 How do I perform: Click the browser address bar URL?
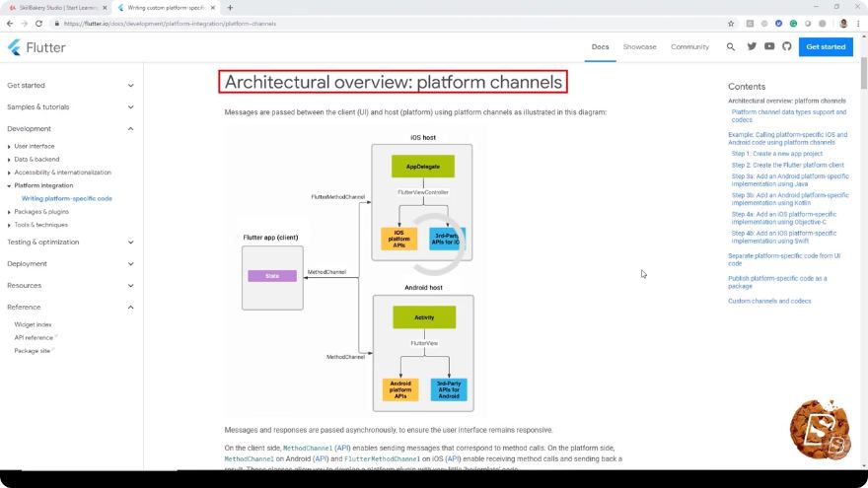[x=170, y=24]
